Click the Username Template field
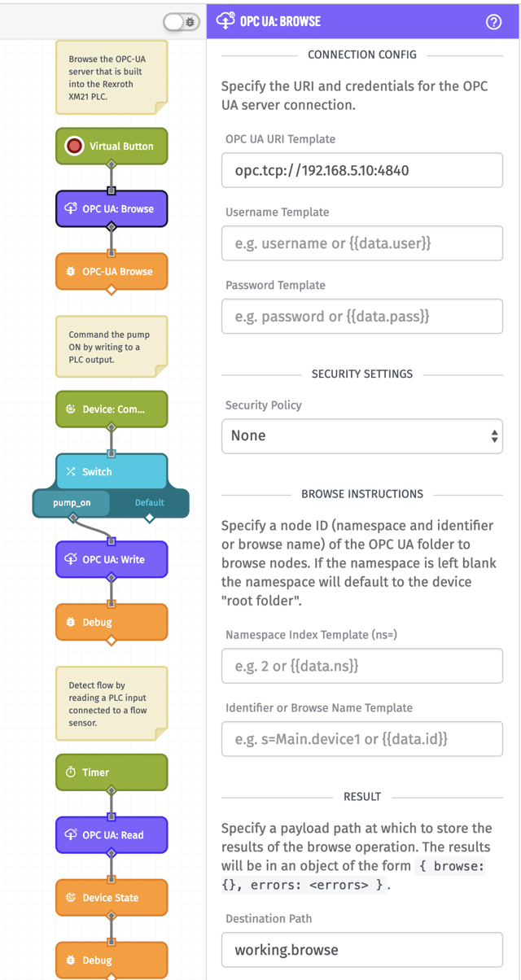The width and height of the screenshot is (521, 980). click(x=361, y=243)
